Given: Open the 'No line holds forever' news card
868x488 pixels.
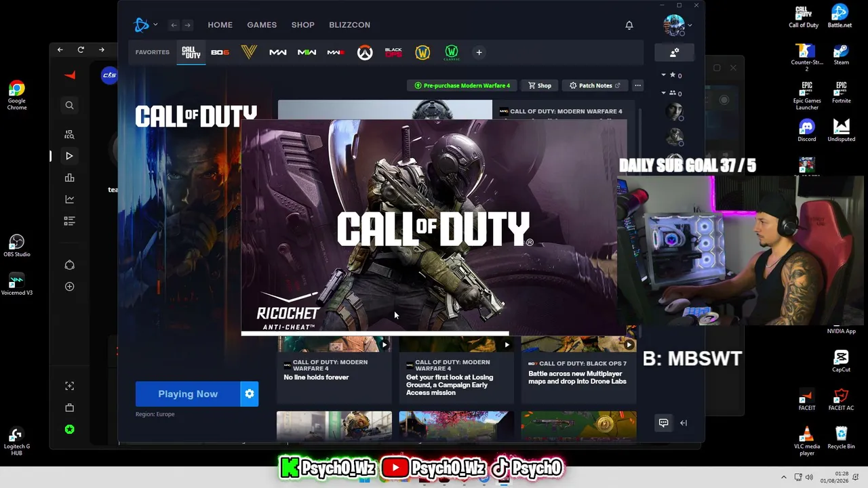Looking at the screenshot, I should [x=334, y=370].
